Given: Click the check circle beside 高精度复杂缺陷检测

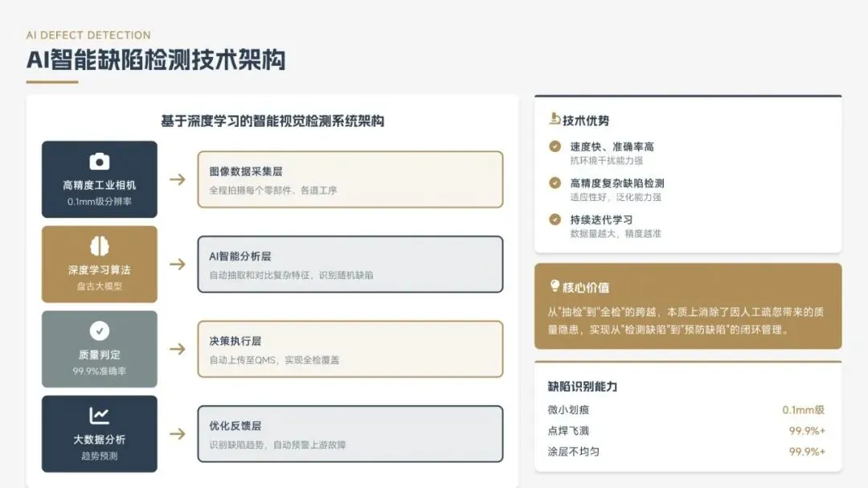Looking at the screenshot, I should click(x=555, y=182).
